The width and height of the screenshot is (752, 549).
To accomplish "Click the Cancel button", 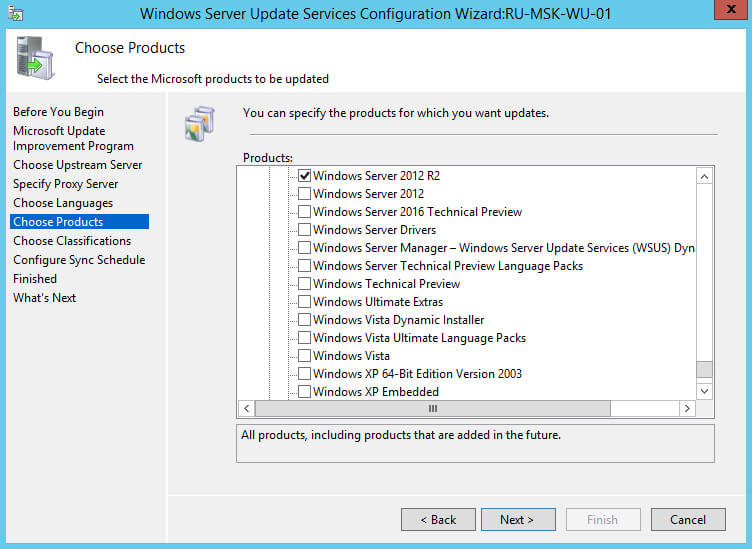I will [688, 520].
